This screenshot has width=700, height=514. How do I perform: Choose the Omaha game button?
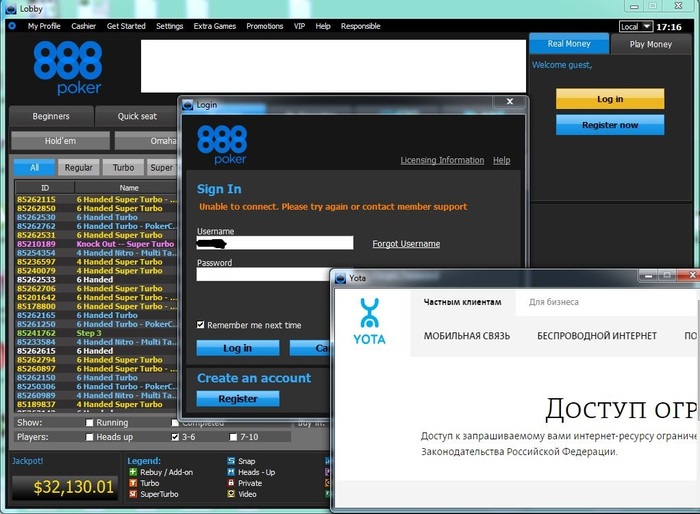(x=147, y=141)
